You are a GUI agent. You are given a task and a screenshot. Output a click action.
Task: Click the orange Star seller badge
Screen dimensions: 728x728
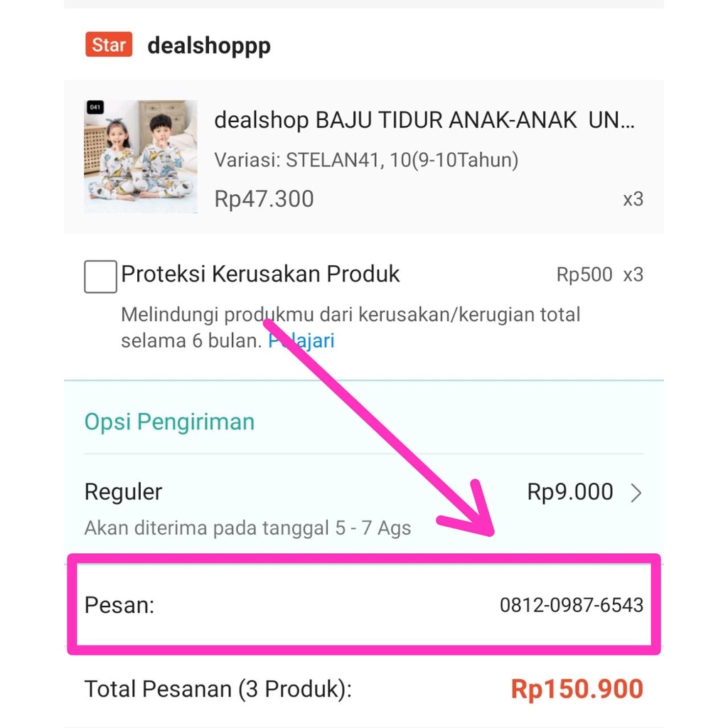coord(109,45)
